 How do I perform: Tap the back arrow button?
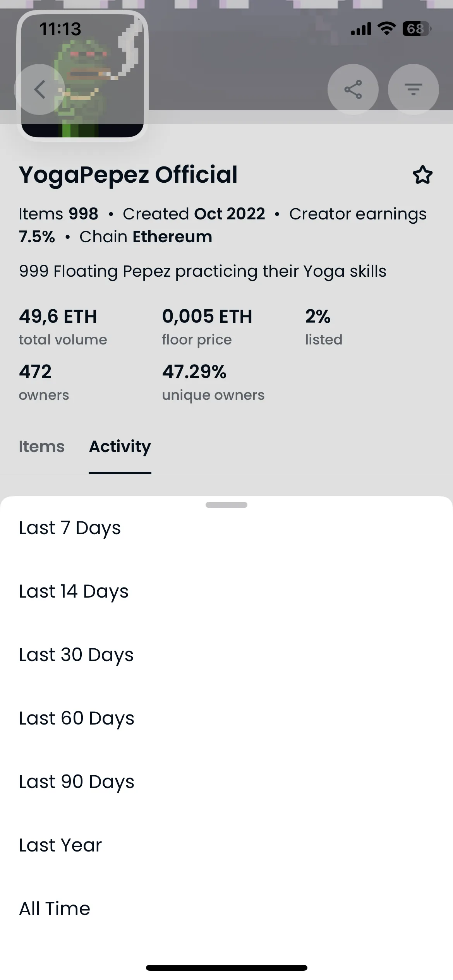click(x=39, y=89)
